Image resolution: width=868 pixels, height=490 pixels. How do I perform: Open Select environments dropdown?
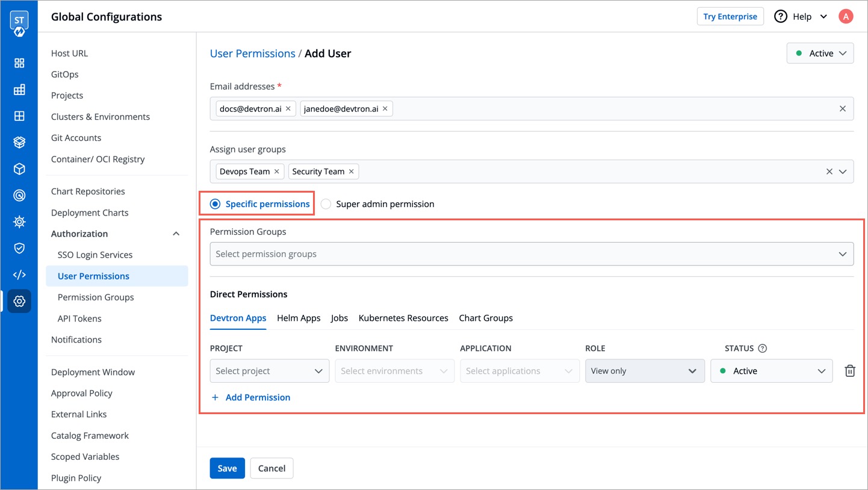coord(395,371)
